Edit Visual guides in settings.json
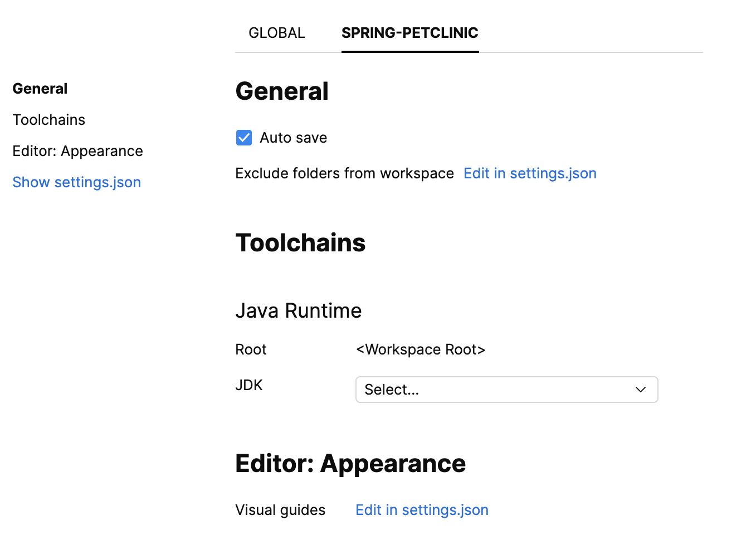Screen dimensions: 756x554 [422, 509]
